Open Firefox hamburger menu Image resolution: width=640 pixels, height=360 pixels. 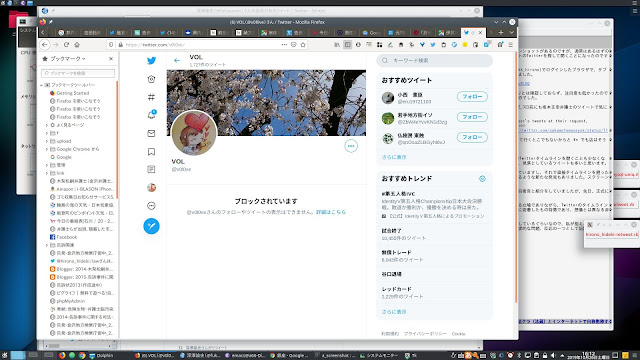(511, 44)
